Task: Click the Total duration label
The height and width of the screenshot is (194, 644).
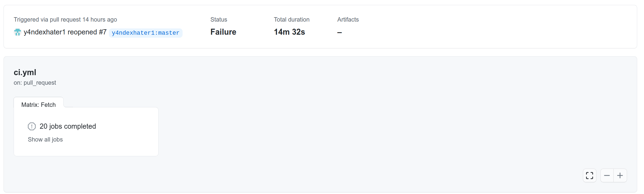Action: point(291,19)
